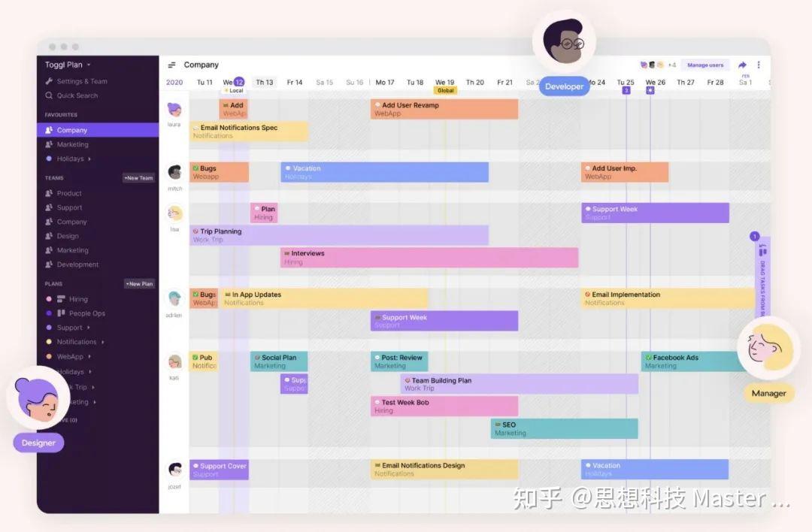Open Settings & Team via the wrench icon
812x532 pixels.
click(50, 80)
